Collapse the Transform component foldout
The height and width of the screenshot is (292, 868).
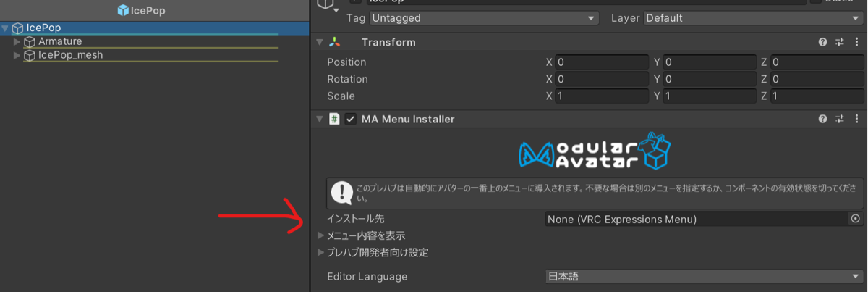(x=320, y=43)
